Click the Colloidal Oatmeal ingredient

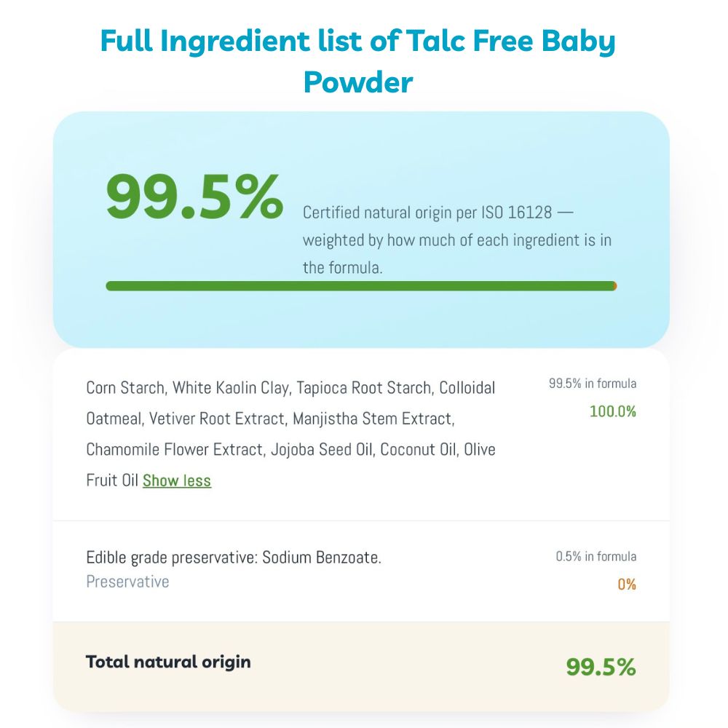pyautogui.click(x=290, y=403)
